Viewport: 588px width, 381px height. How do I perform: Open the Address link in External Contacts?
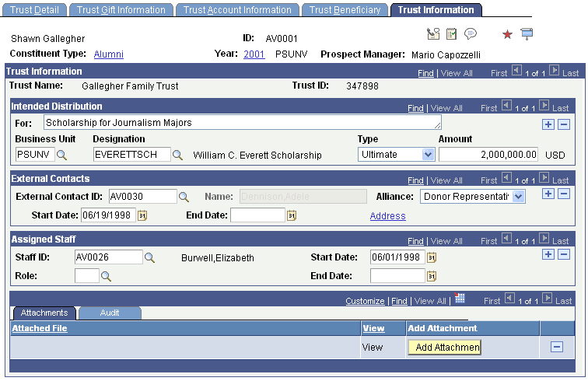coord(388,216)
